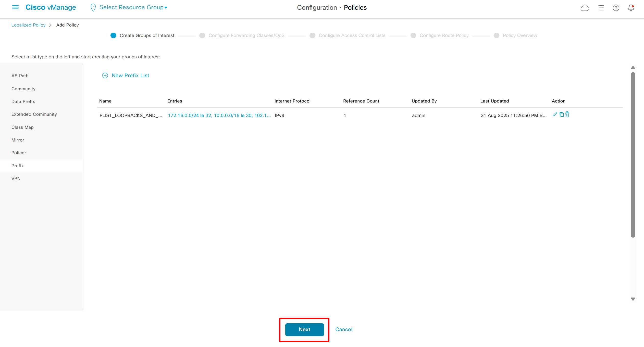Open the task list icon
The width and height of the screenshot is (644, 347).
pyautogui.click(x=601, y=8)
